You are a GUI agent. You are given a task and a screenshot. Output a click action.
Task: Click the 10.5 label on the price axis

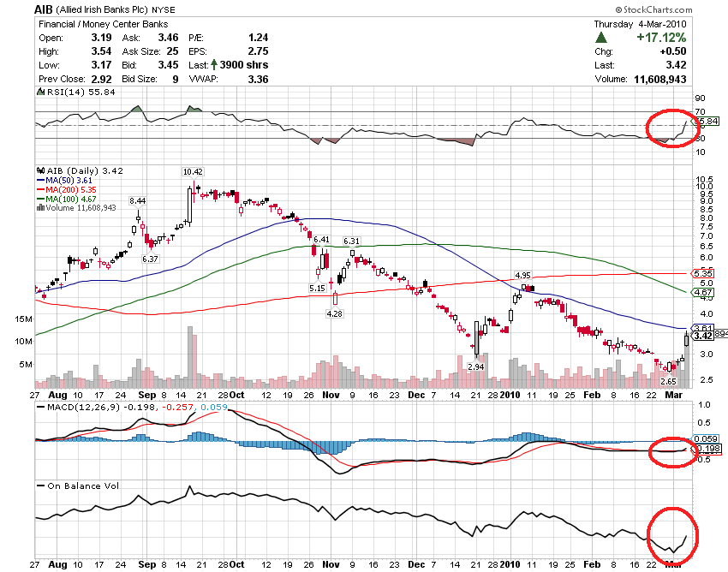coord(703,180)
